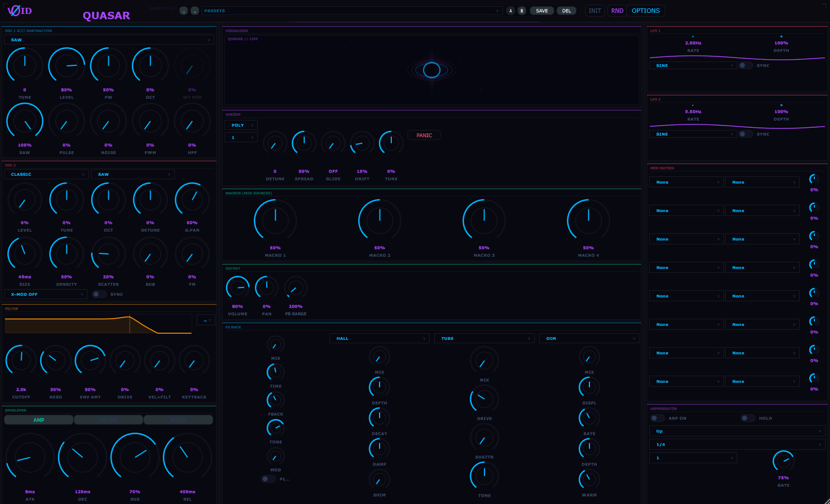
Task: Click the reverb DECAY knob
Action: coord(380,417)
